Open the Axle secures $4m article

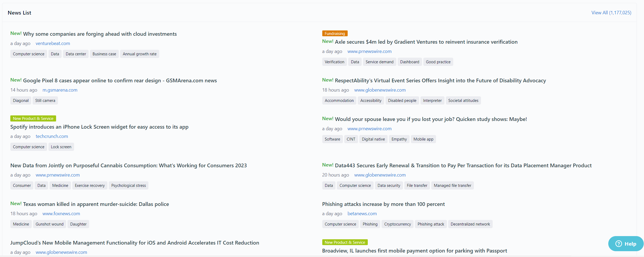point(426,42)
